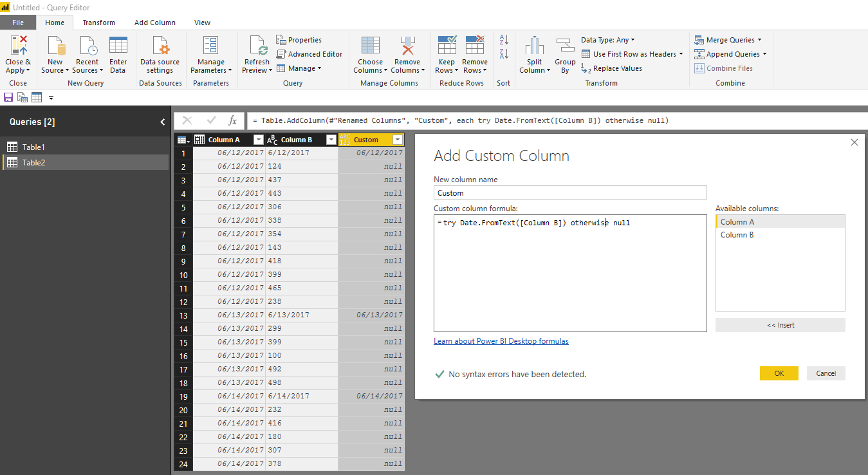The width and height of the screenshot is (868, 475).
Task: Confirm the custom column with OK
Action: click(x=779, y=373)
